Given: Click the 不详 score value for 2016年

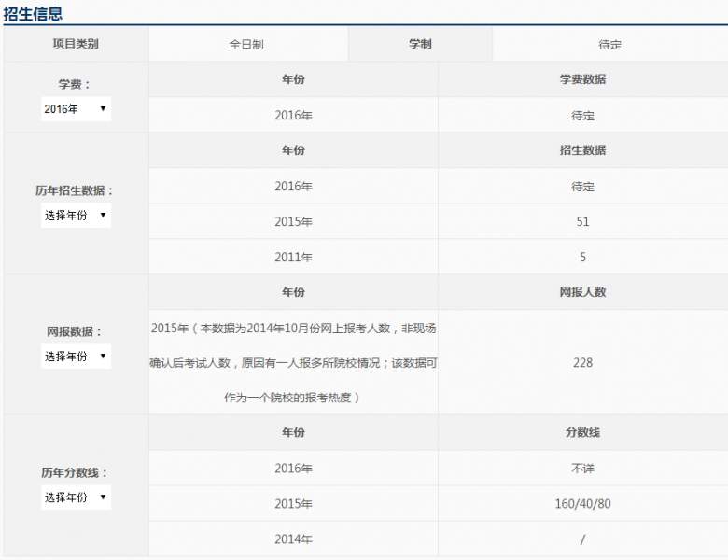Looking at the screenshot, I should [582, 469].
